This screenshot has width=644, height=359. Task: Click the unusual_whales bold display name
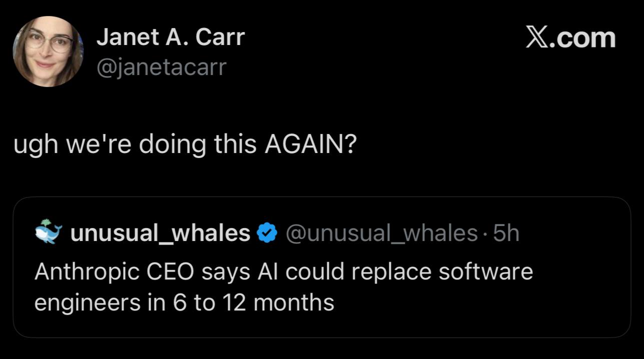(x=160, y=233)
